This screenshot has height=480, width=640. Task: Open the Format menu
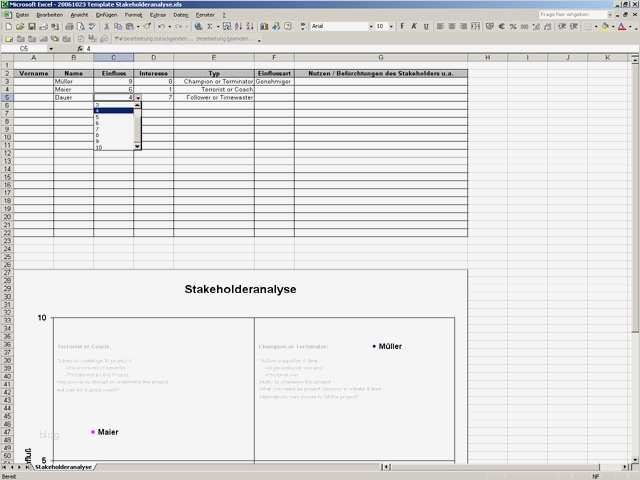[x=133, y=15]
